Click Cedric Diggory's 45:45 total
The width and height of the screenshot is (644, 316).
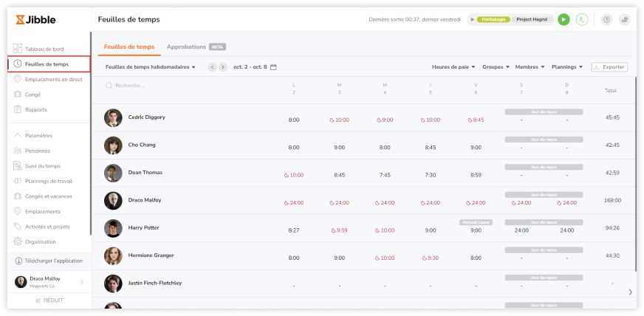point(612,117)
